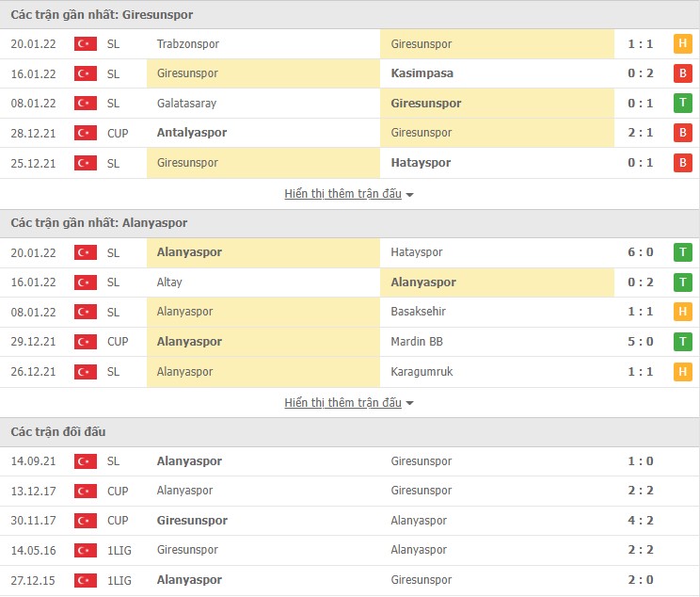Click the 4 : 2 head-to-head score

(640, 521)
